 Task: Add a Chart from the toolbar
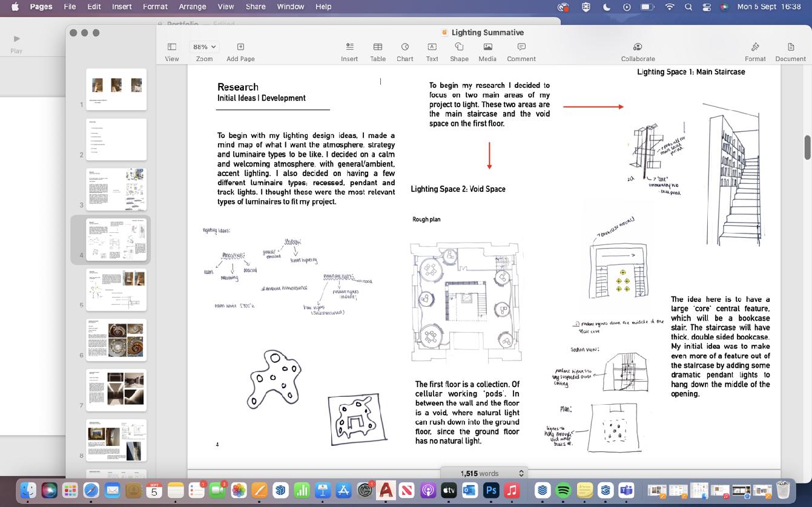(x=405, y=52)
